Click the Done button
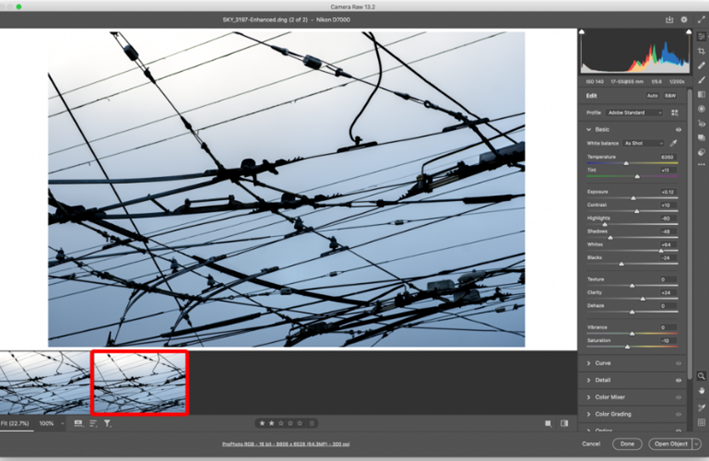 click(x=627, y=443)
